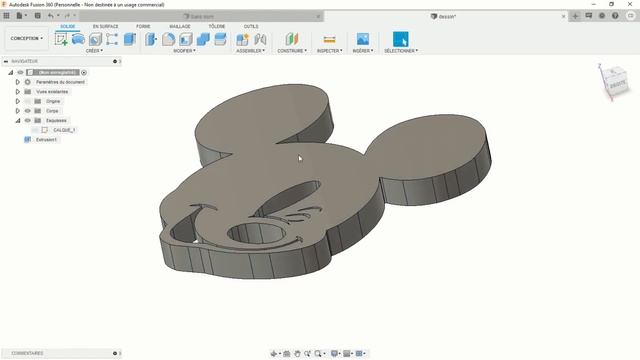Screen dimensions: 640x360
Task: Switch to the Tôlerie tab
Action: (217, 26)
